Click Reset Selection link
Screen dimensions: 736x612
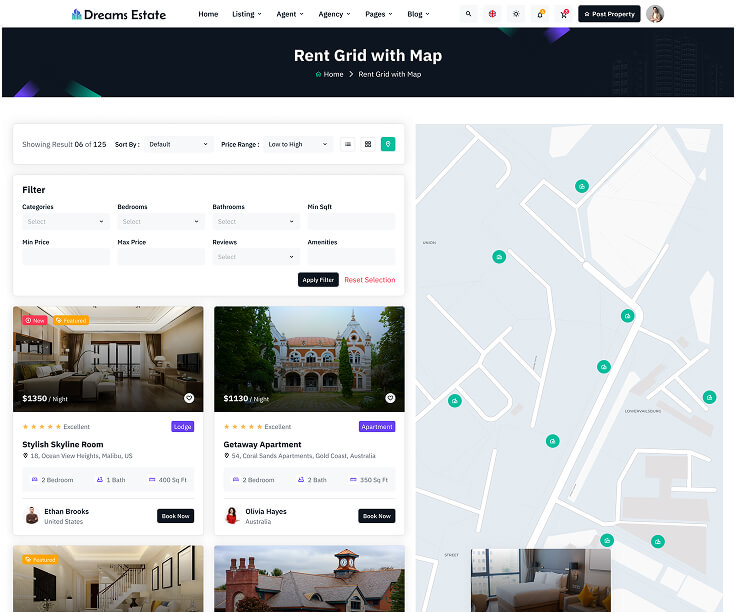pyautogui.click(x=370, y=280)
